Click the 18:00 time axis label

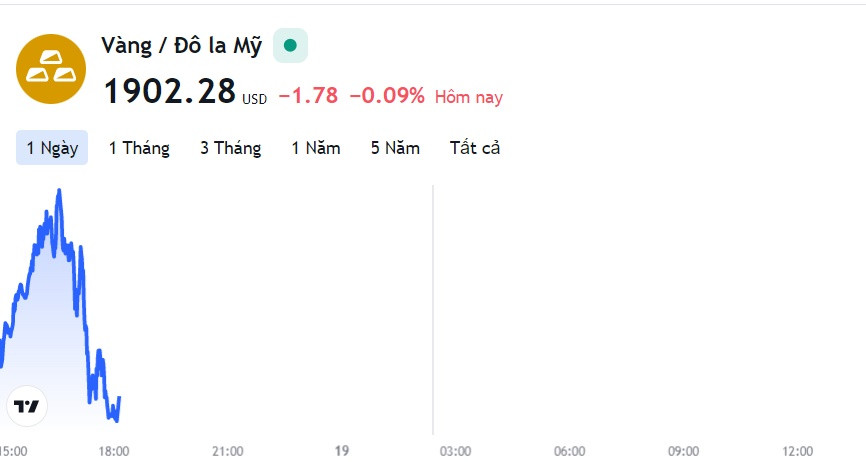coord(114,451)
